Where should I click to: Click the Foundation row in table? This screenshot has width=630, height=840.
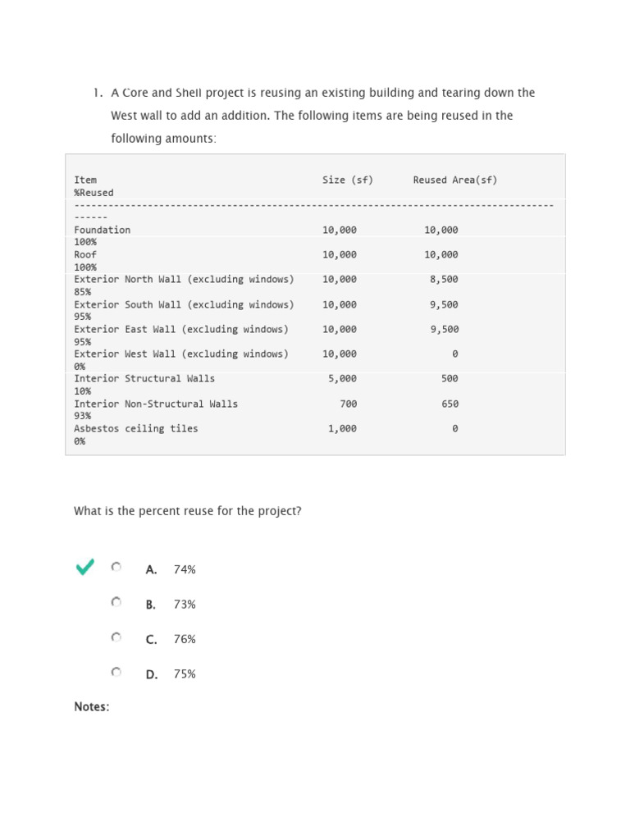coord(315,235)
